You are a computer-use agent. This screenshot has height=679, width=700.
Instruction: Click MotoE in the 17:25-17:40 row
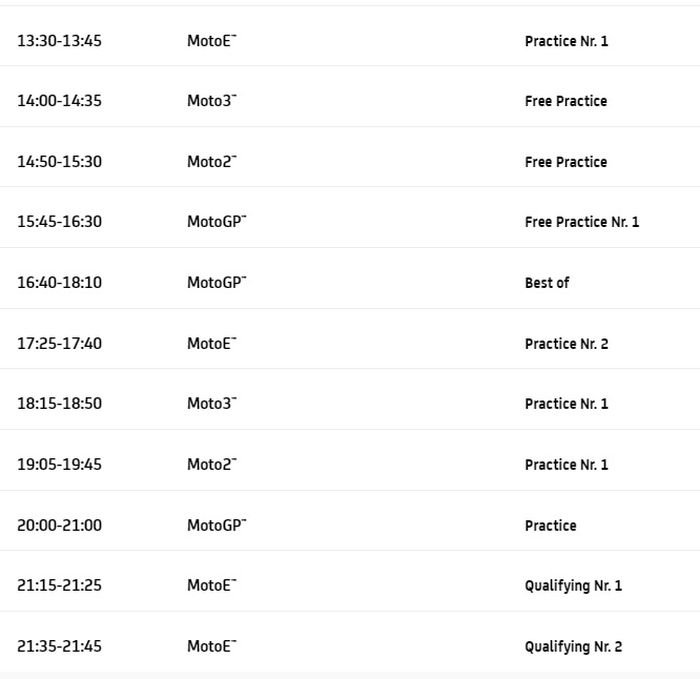211,344
